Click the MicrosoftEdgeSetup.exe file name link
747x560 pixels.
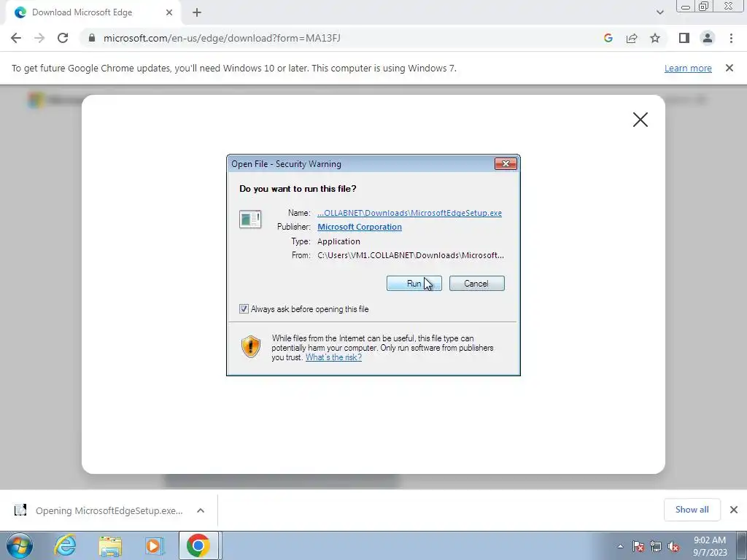click(409, 213)
